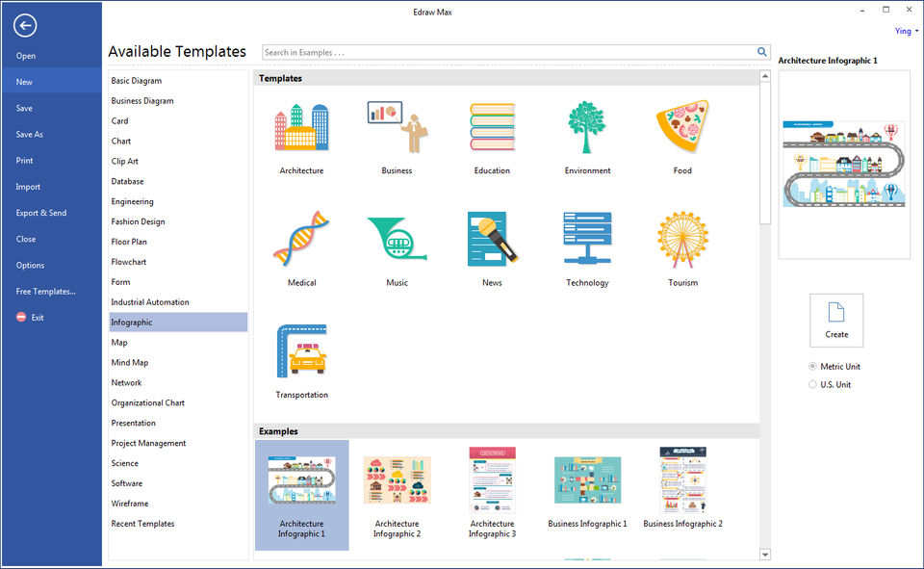Open Recent Templates list

tap(143, 524)
